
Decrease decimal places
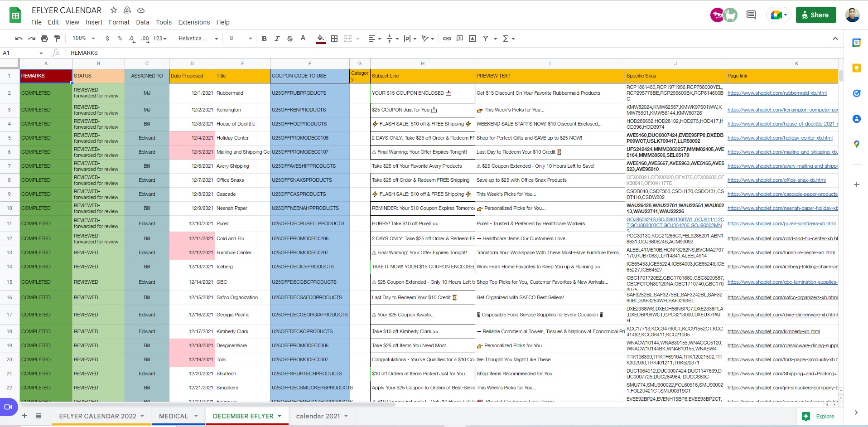(132, 39)
